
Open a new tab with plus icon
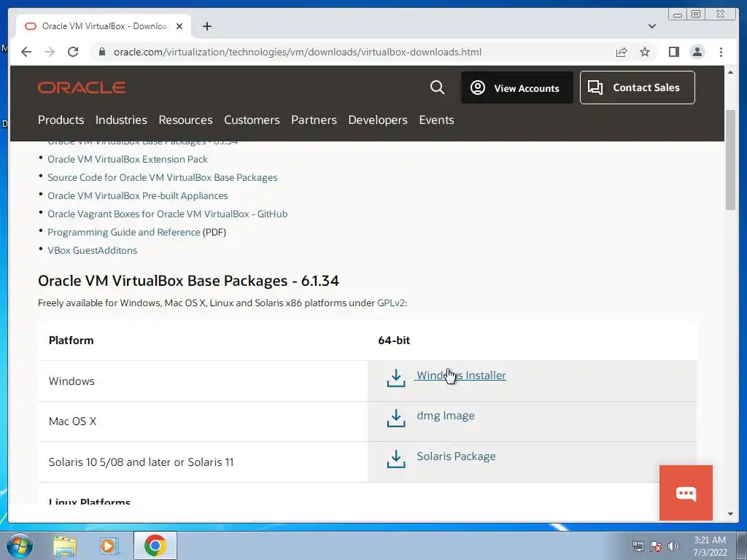click(x=206, y=26)
